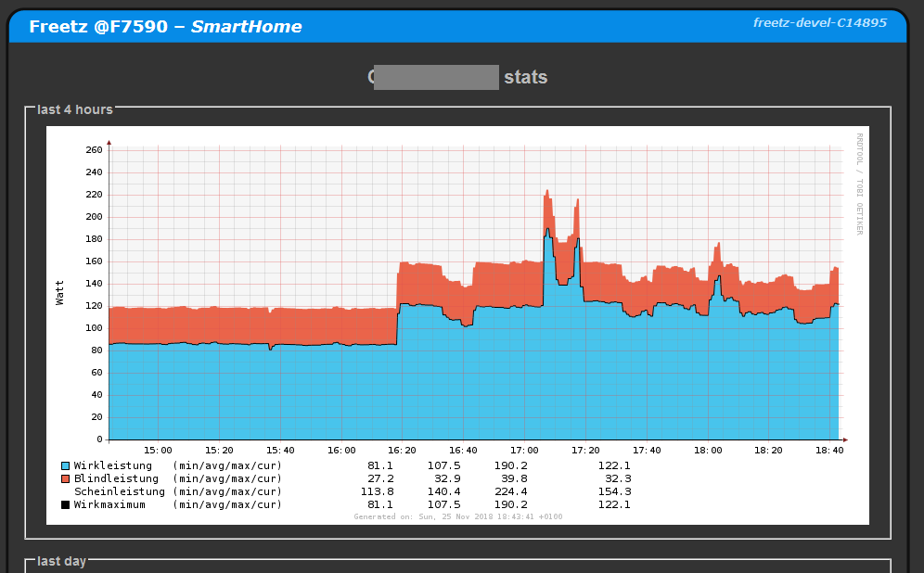
Task: Click the Scheinleistung legend row label
Action: [120, 491]
